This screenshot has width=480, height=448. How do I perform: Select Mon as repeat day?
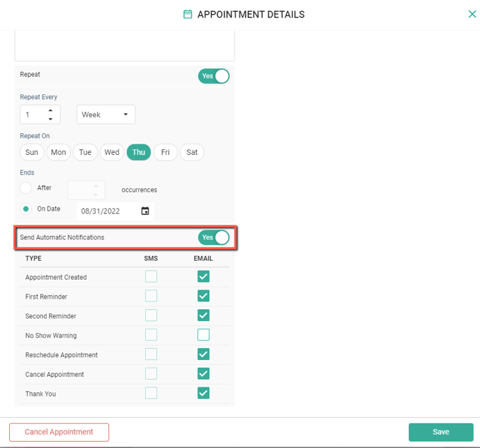click(x=58, y=152)
